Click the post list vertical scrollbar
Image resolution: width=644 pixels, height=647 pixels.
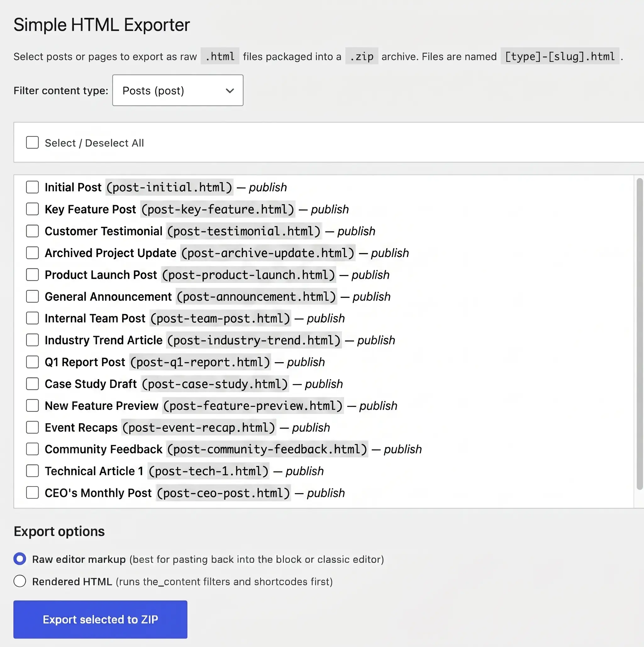click(640, 334)
